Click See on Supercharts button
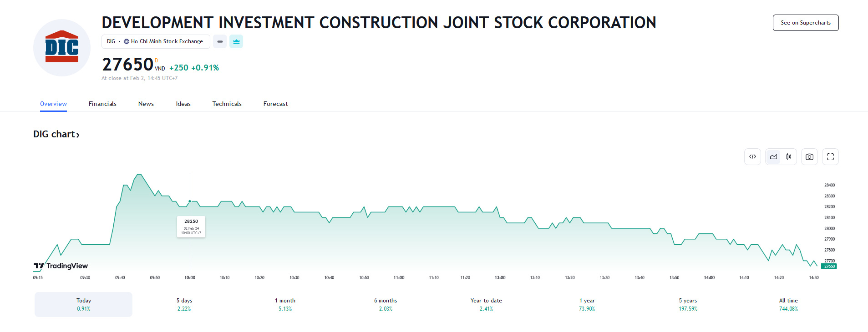 point(805,23)
